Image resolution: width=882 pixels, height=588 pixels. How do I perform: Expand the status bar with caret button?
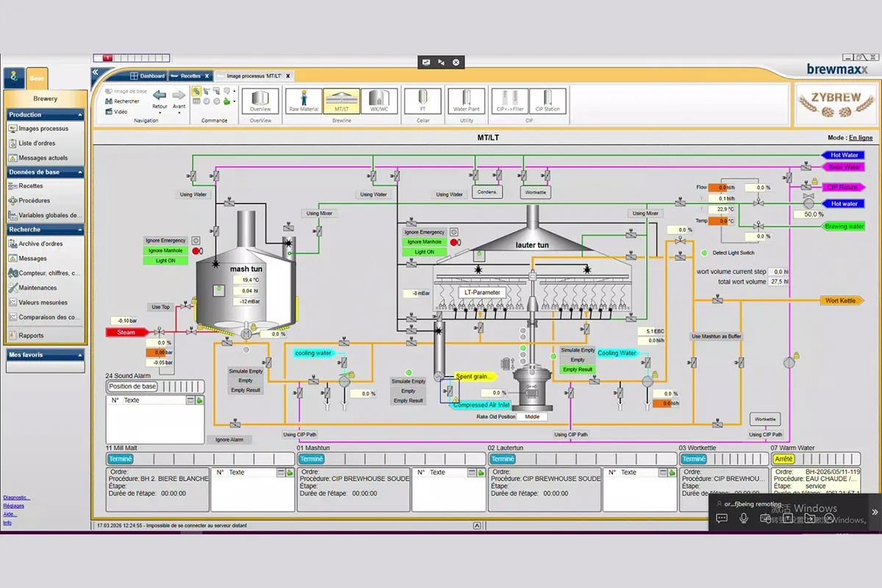tap(476, 526)
